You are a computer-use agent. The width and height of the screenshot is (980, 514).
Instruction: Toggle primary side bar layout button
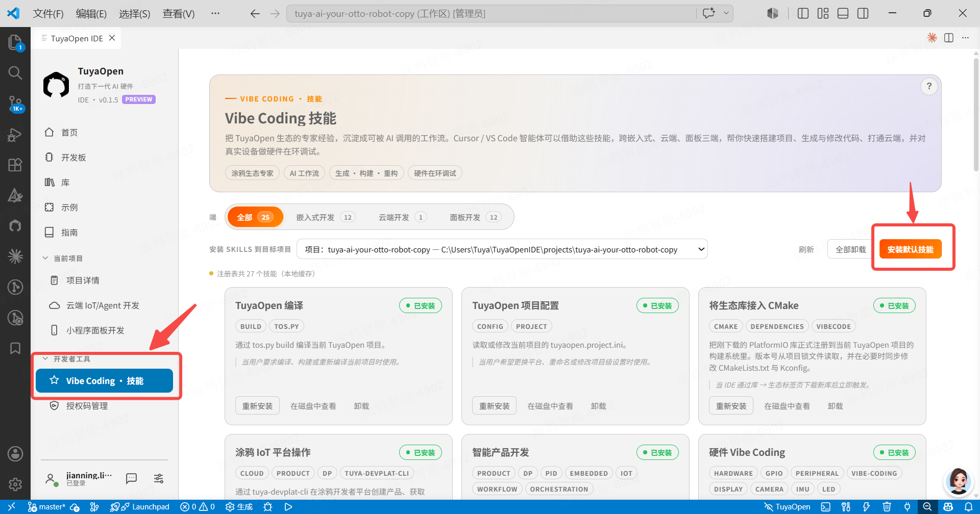pos(803,13)
